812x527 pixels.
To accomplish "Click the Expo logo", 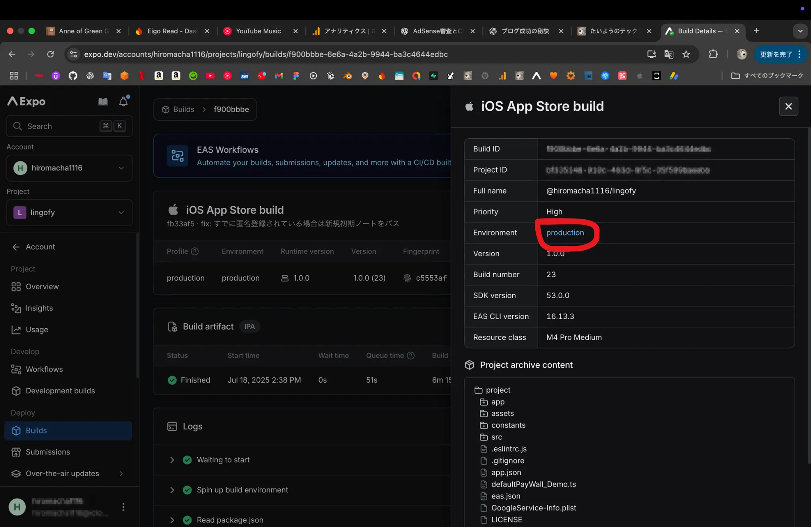I will 27,102.
